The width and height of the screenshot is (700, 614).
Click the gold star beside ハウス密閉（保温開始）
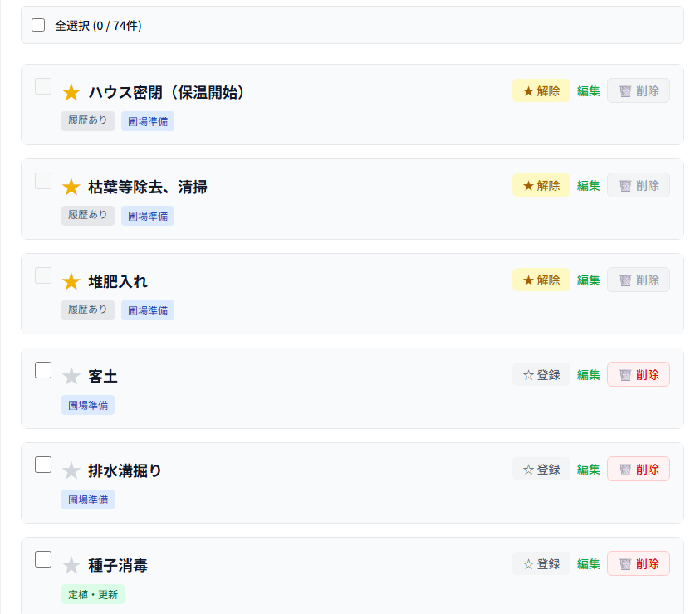pyautogui.click(x=71, y=93)
